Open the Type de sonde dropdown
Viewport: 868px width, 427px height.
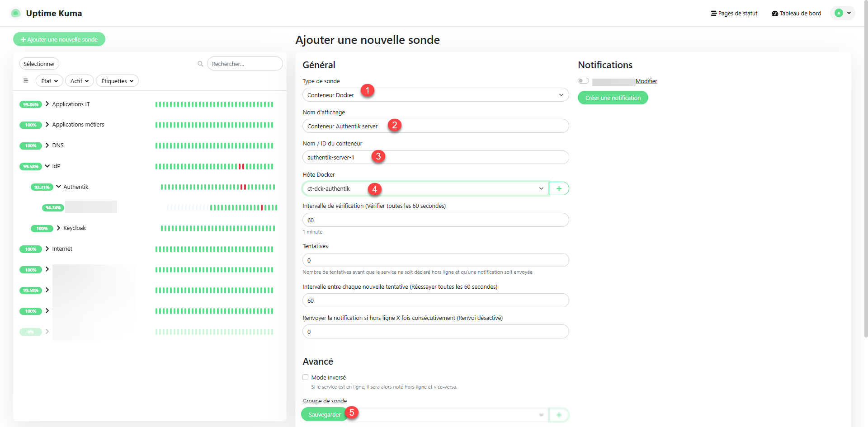(435, 95)
